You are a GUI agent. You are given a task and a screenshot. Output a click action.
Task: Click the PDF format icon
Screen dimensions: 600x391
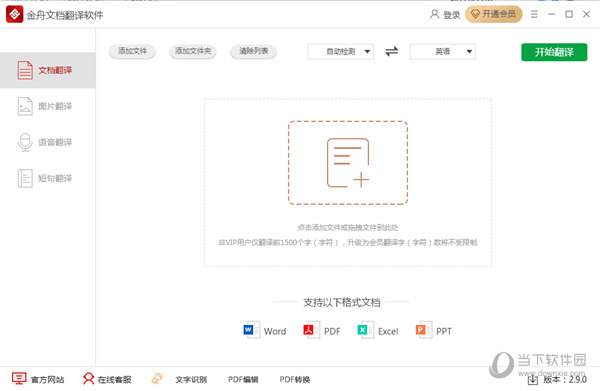click(311, 330)
